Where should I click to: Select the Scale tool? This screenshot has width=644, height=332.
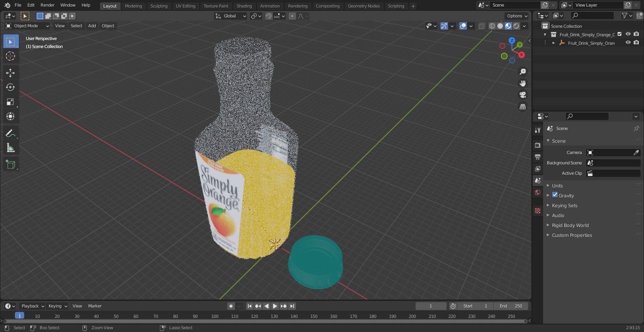[x=10, y=102]
